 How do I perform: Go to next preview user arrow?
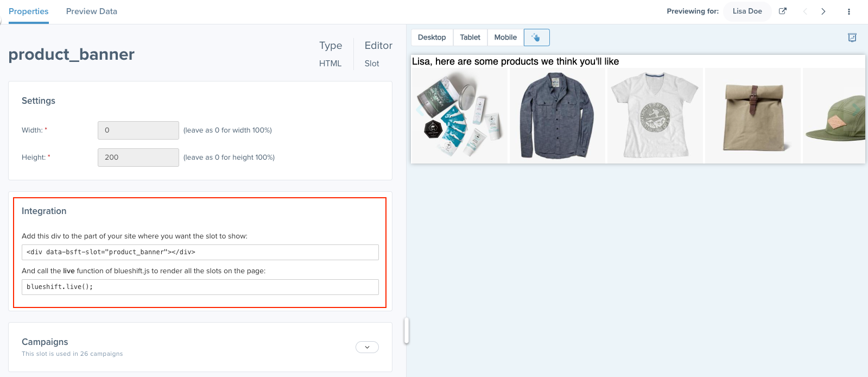click(x=823, y=11)
